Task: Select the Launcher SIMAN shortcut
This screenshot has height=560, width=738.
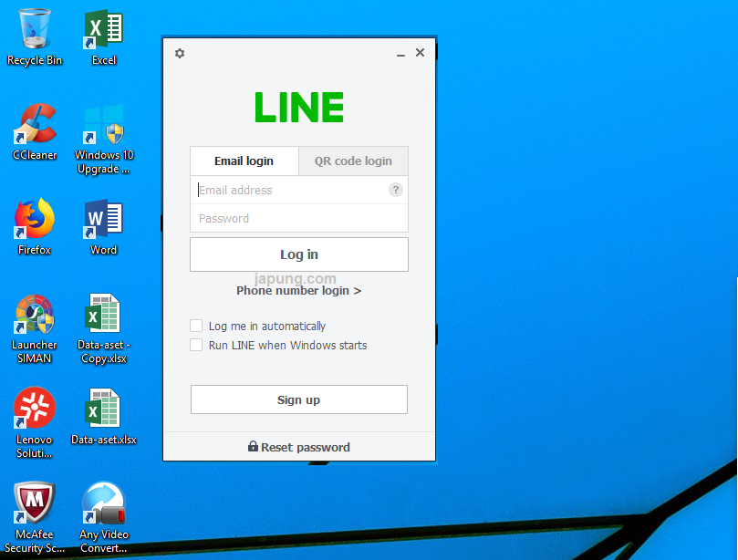Action: tap(35, 328)
